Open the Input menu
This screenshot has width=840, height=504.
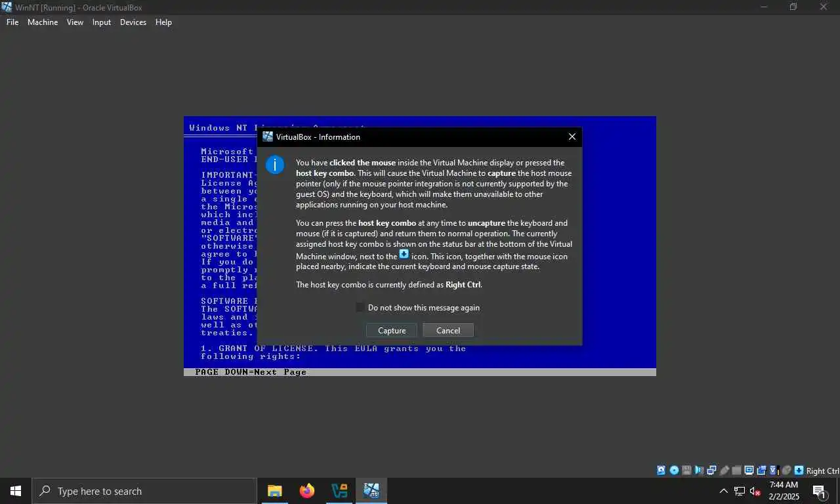coord(102,22)
